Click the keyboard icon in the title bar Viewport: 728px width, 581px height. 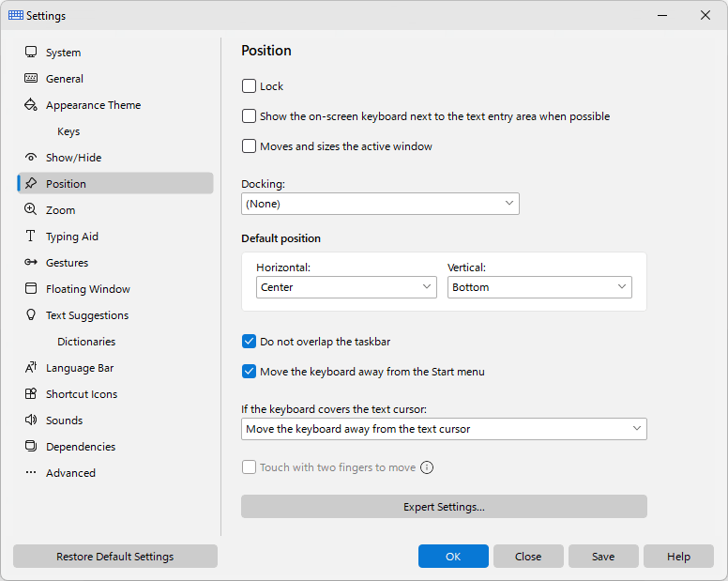[x=16, y=15]
